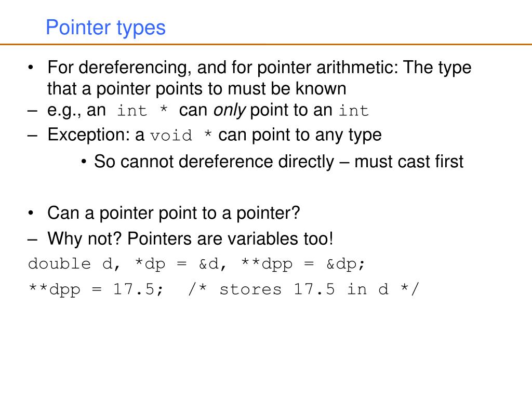Click the trailing monospace 'int' word
532x399 pixels.
pos(353,111)
